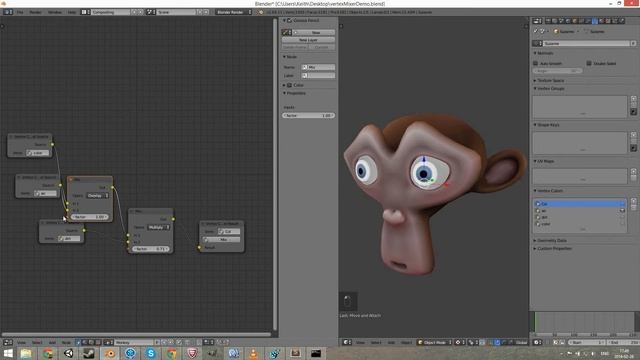The width and height of the screenshot is (640, 360).
Task: Open VLC media player from the taskbar
Action: [253, 353]
